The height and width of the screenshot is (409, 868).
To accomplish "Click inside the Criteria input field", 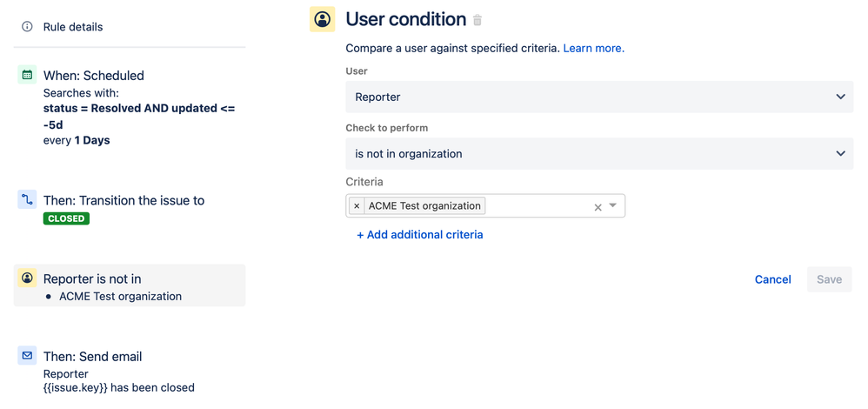I will tap(537, 206).
